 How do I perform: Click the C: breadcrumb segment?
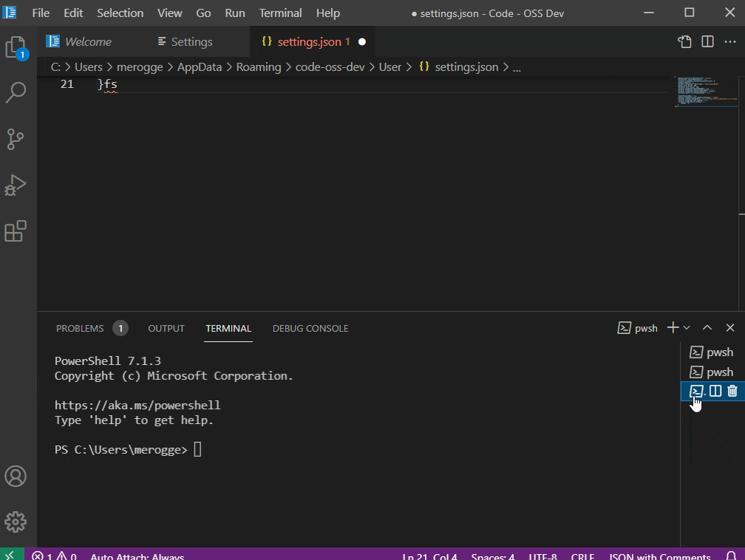(x=55, y=67)
